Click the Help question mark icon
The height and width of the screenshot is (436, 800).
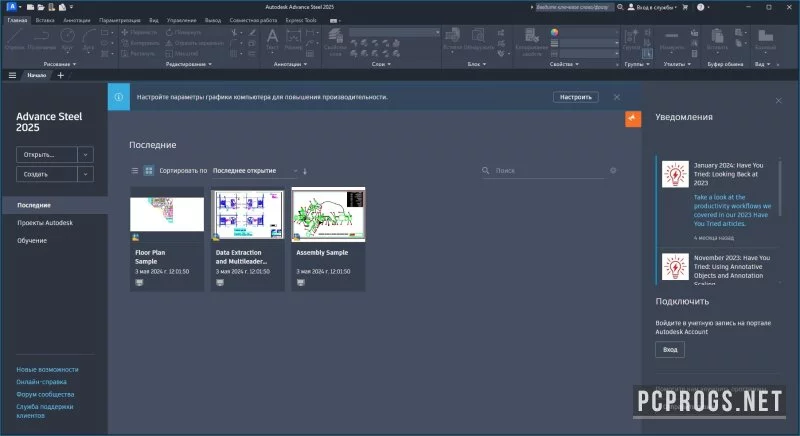(x=701, y=7)
